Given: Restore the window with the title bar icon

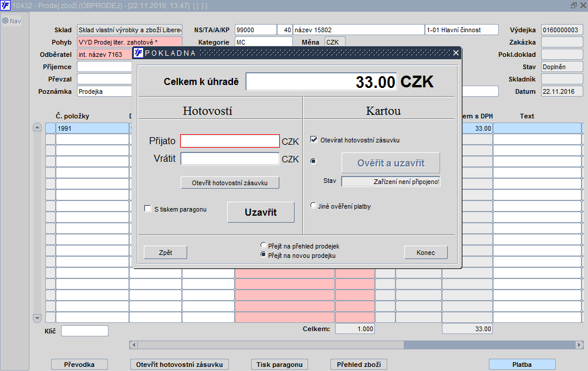Looking at the screenshot, I should point(574,5).
